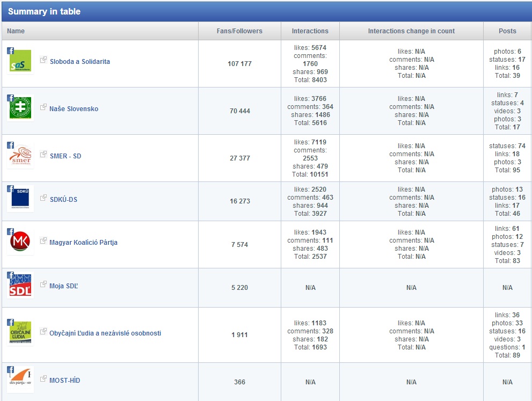Select interactions Total: 3927
This screenshot has width=532, height=401.
pyautogui.click(x=310, y=214)
